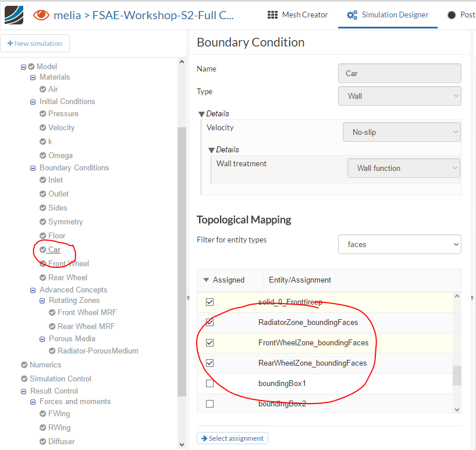Viewport: 476px width, 450px height.
Task: Collapse the Boundary Conditions tree node
Action: pos(33,168)
